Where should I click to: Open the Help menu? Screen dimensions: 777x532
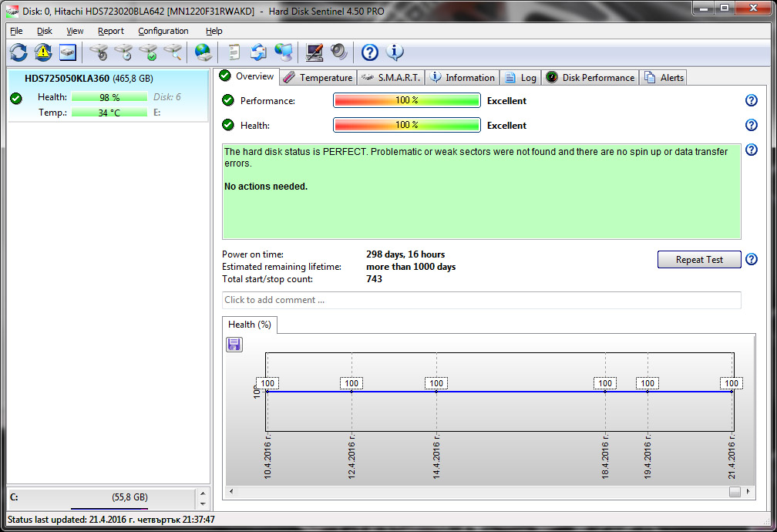pos(214,31)
